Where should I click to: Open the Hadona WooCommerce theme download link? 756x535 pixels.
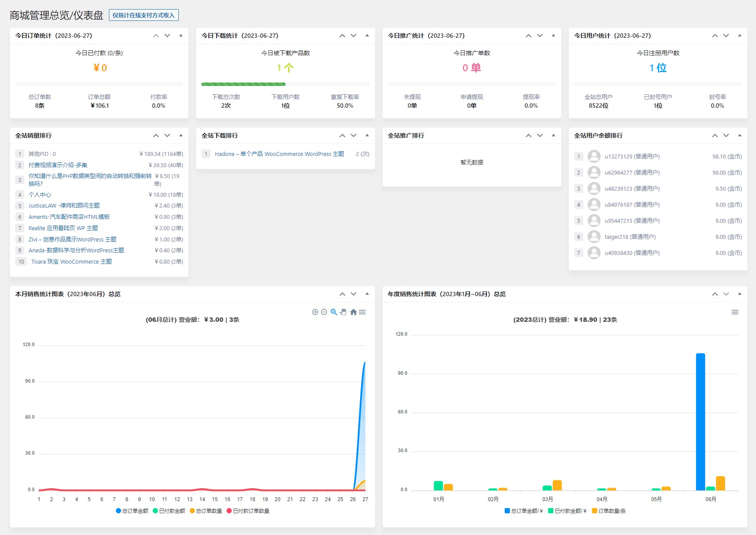pos(279,154)
